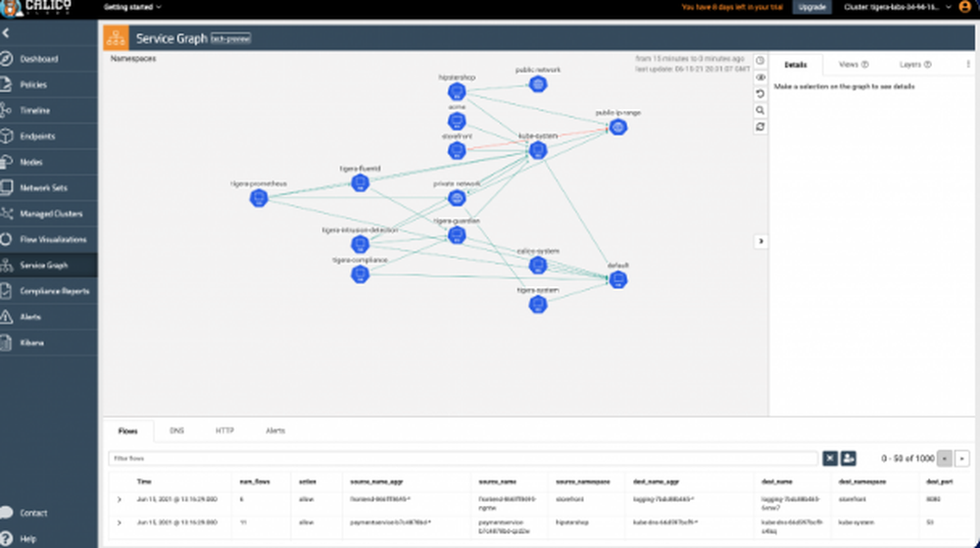This screenshot has height=548, width=980.
Task: Select the tigera-system node
Action: click(538, 304)
